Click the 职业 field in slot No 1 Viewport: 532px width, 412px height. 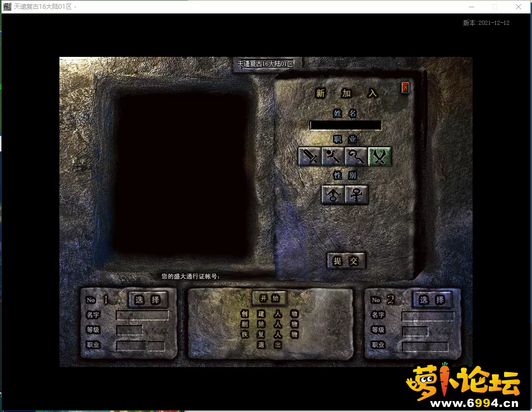coord(140,346)
